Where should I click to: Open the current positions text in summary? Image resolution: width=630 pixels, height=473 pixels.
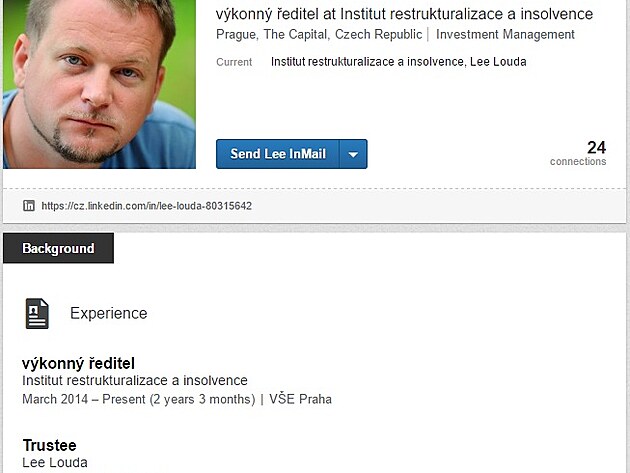[398, 62]
